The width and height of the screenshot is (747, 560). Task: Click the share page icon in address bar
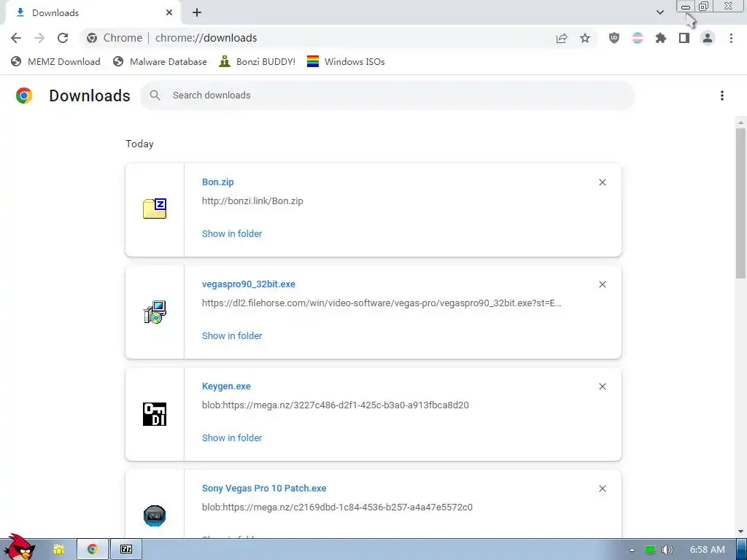(x=562, y=38)
